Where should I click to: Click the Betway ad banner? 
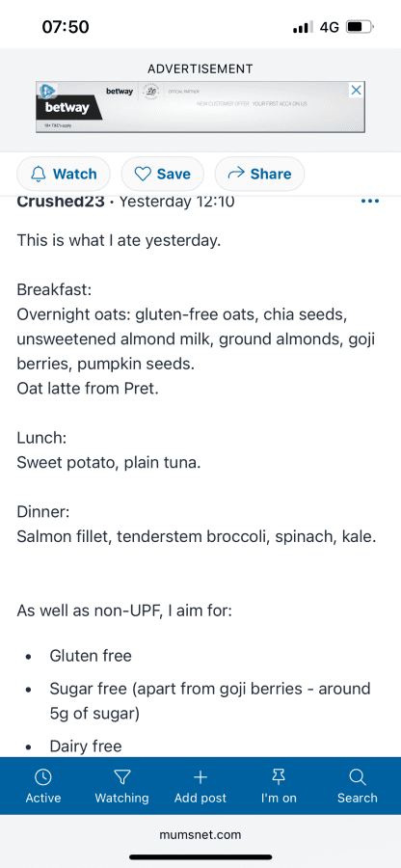tap(200, 107)
